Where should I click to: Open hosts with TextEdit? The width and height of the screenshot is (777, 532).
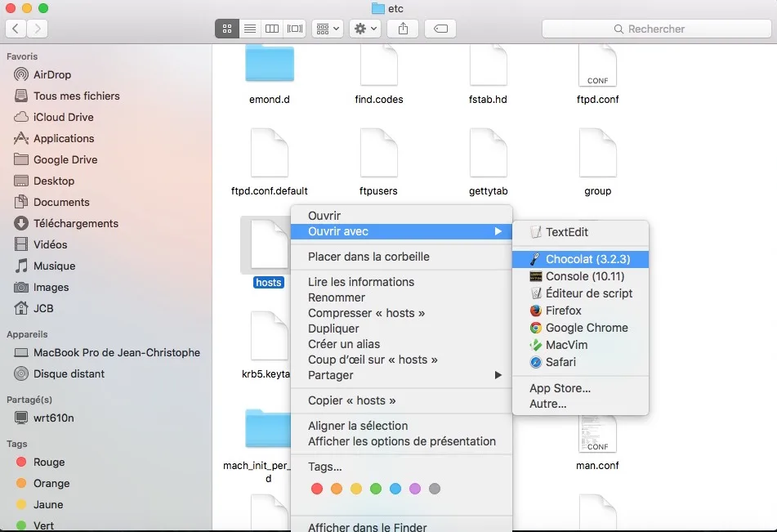coord(580,232)
